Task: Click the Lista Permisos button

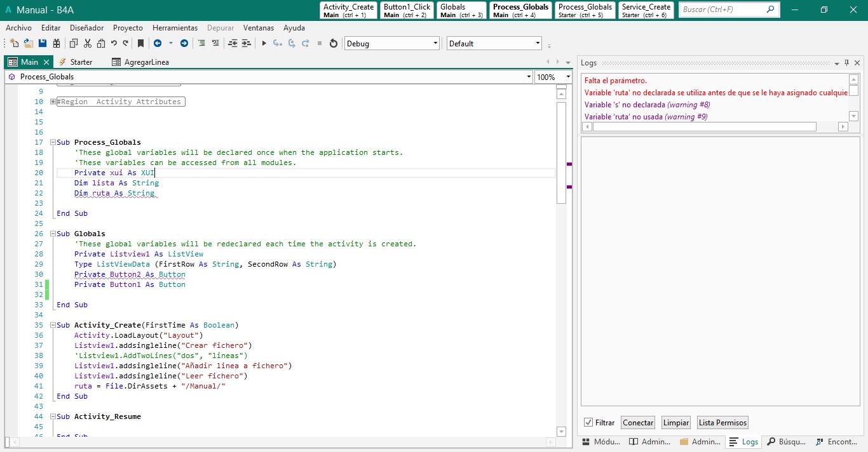Action: coord(722,423)
